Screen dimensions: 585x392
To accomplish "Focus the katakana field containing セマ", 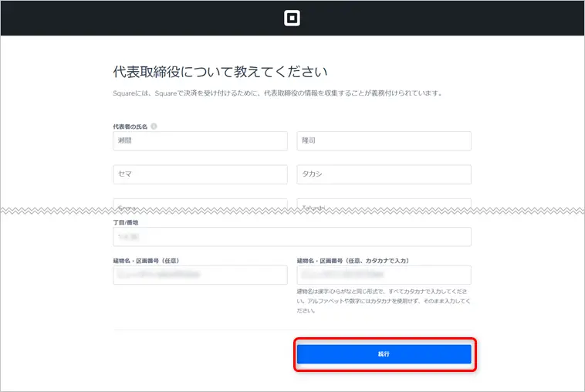I will point(201,174).
